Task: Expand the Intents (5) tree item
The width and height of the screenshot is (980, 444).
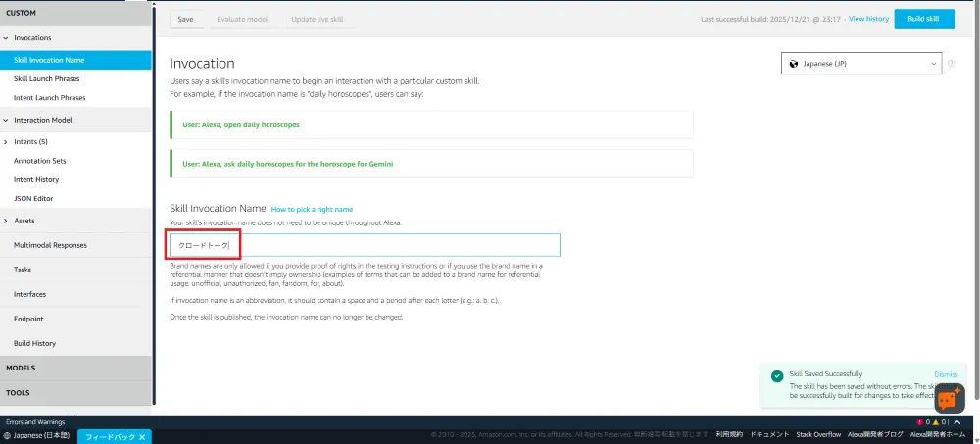Action: pos(7,142)
